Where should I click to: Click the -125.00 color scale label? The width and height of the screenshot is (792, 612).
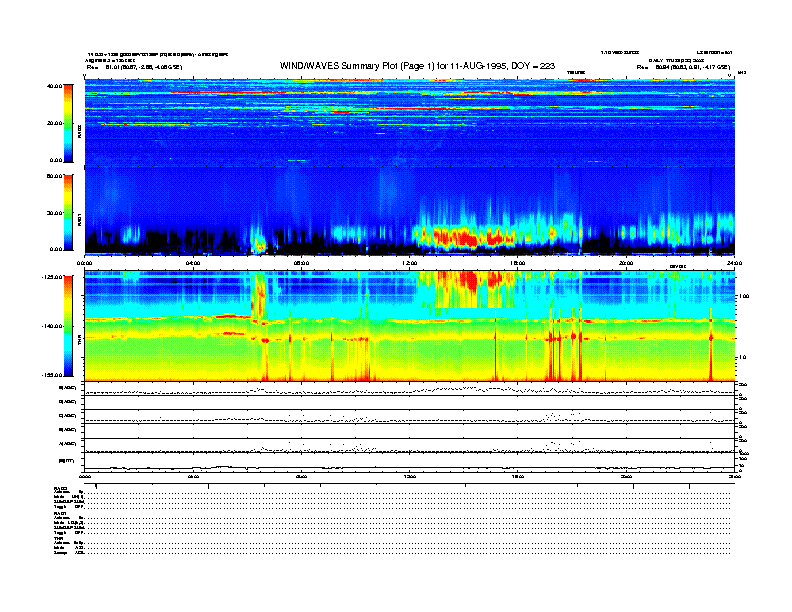tap(52, 277)
